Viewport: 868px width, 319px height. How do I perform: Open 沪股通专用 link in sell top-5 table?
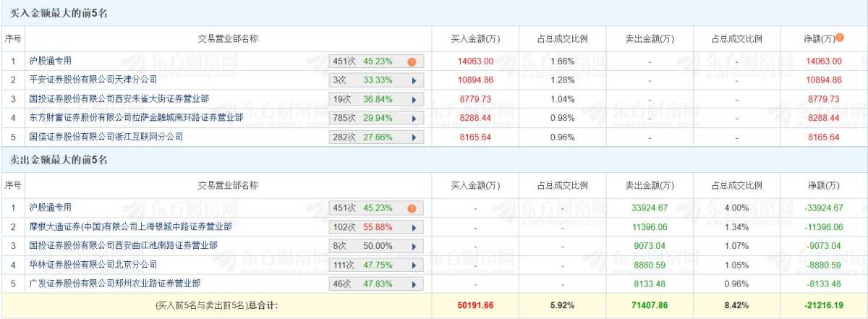pos(50,208)
